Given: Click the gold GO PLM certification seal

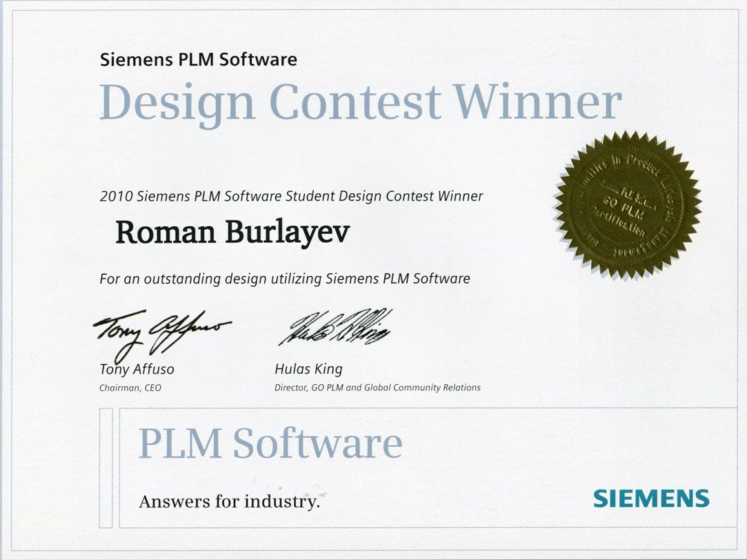Looking at the screenshot, I should coord(628,206).
